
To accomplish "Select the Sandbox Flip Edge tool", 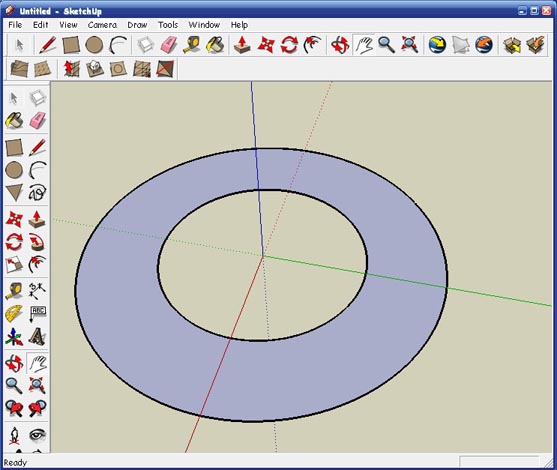I will pos(165,69).
